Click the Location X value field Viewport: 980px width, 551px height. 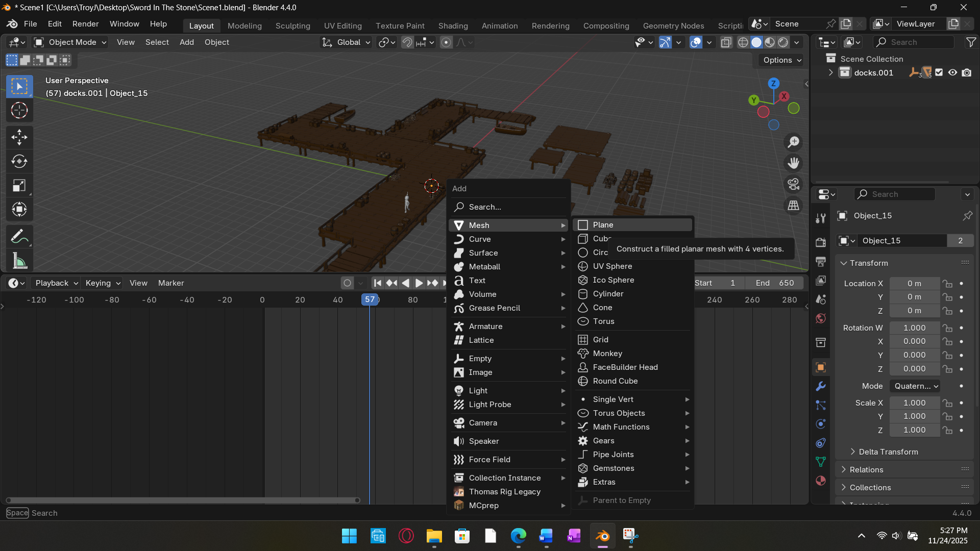(914, 284)
